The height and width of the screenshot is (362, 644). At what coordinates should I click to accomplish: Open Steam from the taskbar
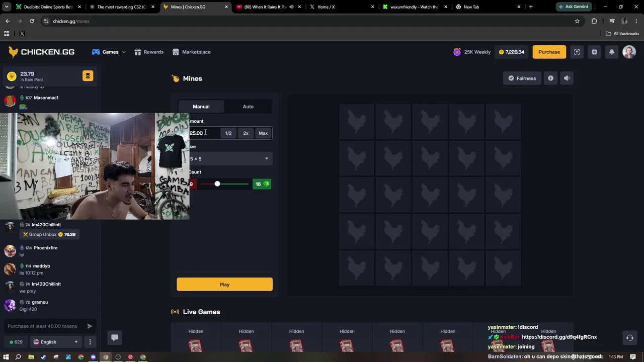tap(43, 357)
